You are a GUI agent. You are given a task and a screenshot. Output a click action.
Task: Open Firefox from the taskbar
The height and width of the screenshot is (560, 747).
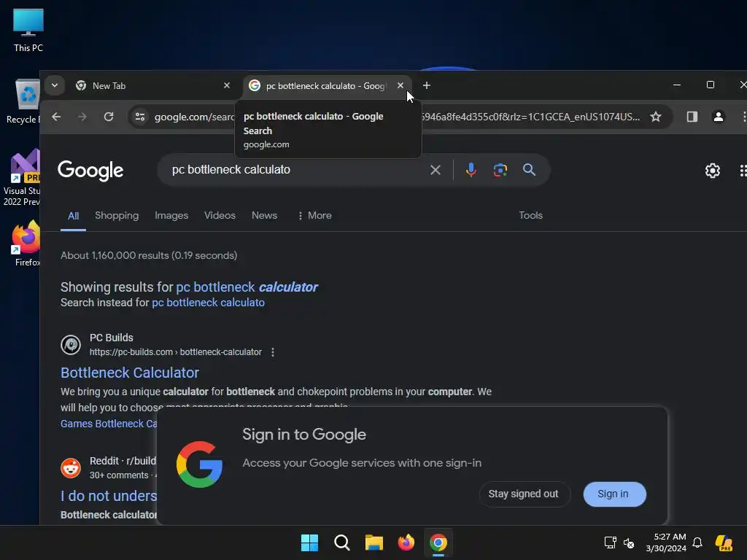click(406, 542)
